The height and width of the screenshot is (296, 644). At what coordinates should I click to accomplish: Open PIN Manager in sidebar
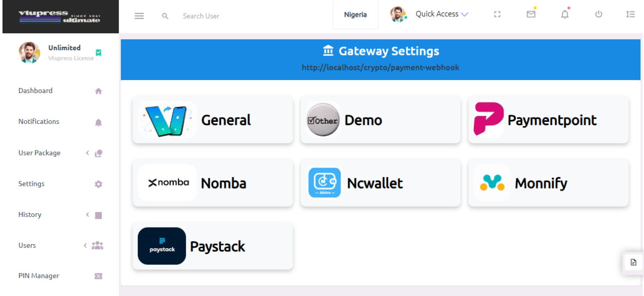pos(39,276)
